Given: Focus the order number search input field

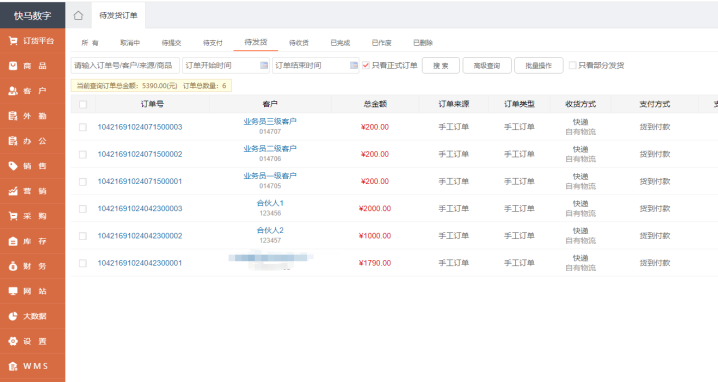Looking at the screenshot, I should coord(125,65).
